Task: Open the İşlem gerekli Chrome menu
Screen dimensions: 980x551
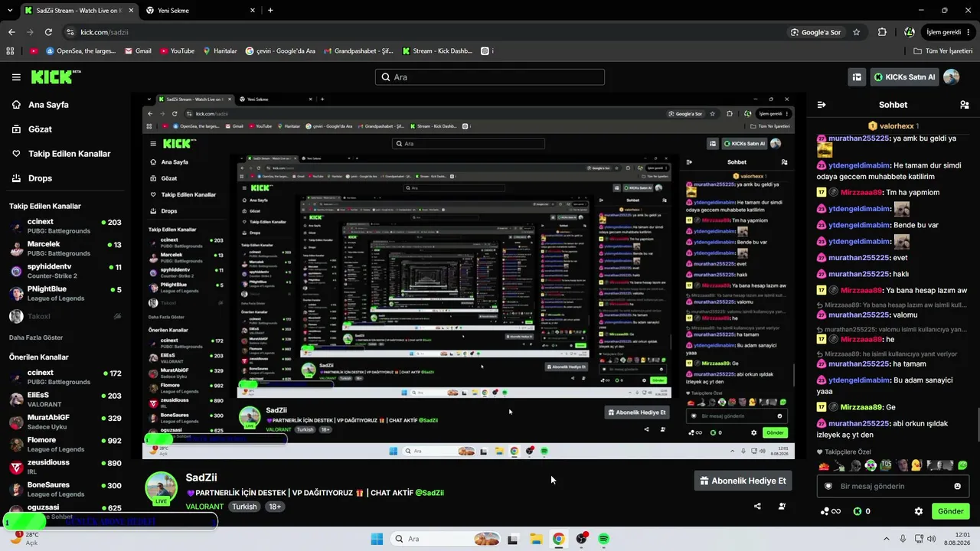Action: pyautogui.click(x=949, y=32)
